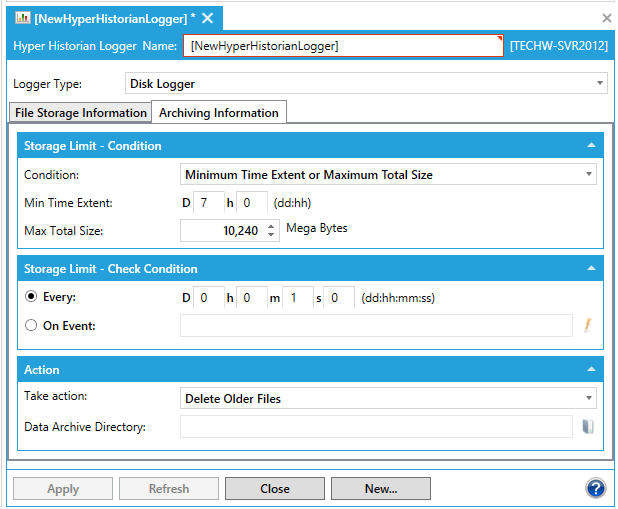The height and width of the screenshot is (509, 618).
Task: Browse for Data Archive Directory folder icon
Action: (588, 427)
